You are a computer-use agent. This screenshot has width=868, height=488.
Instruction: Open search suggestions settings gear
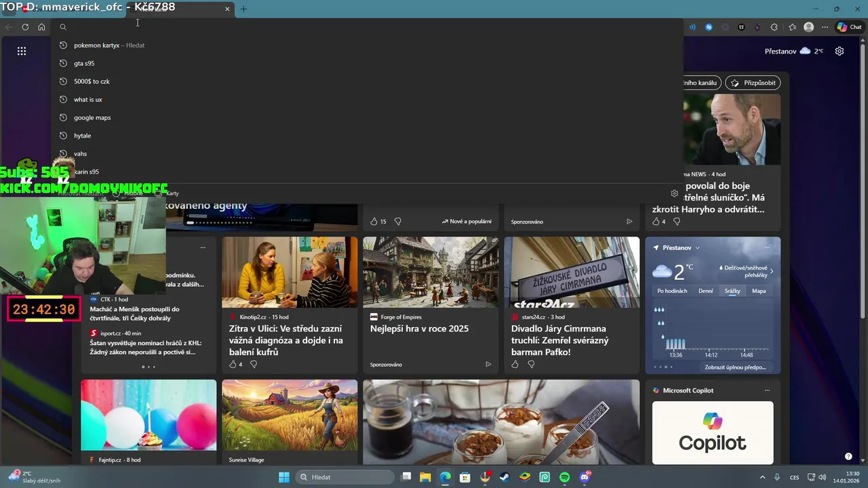click(674, 193)
